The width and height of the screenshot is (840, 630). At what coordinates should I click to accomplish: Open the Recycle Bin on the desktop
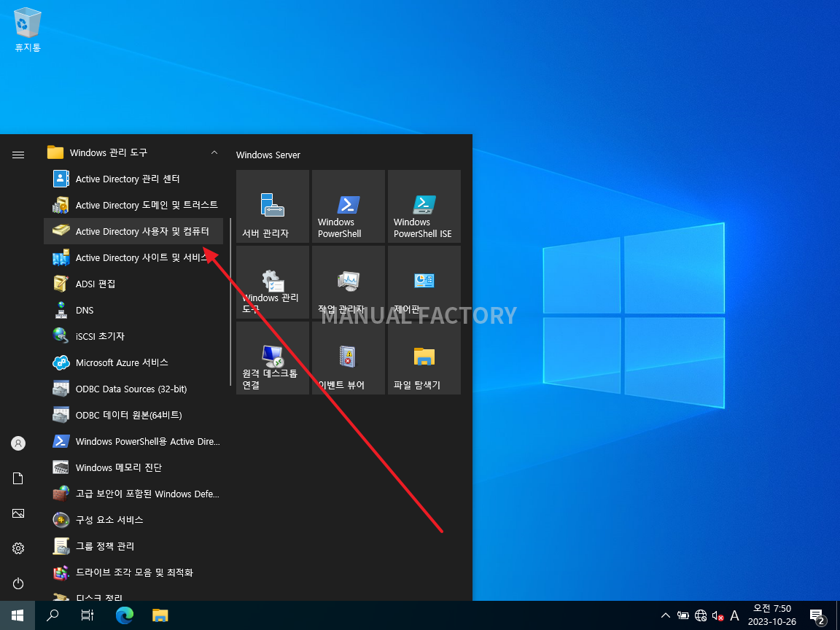27,30
